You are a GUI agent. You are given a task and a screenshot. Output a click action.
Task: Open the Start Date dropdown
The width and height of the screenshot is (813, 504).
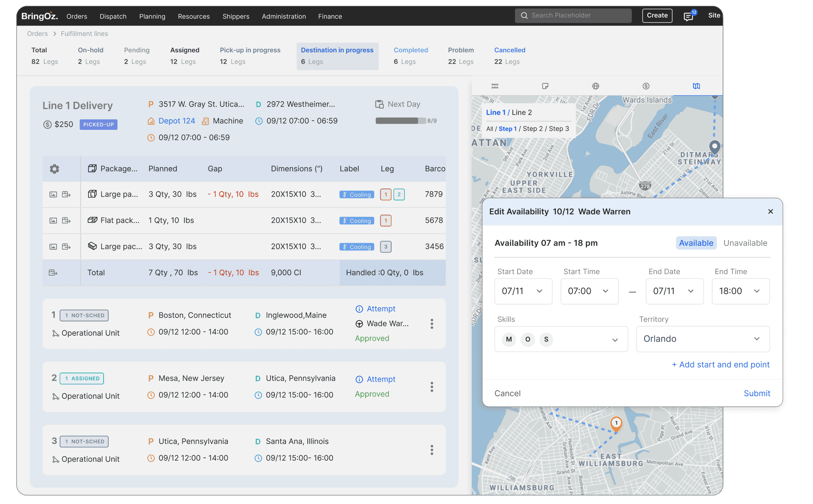[523, 291]
